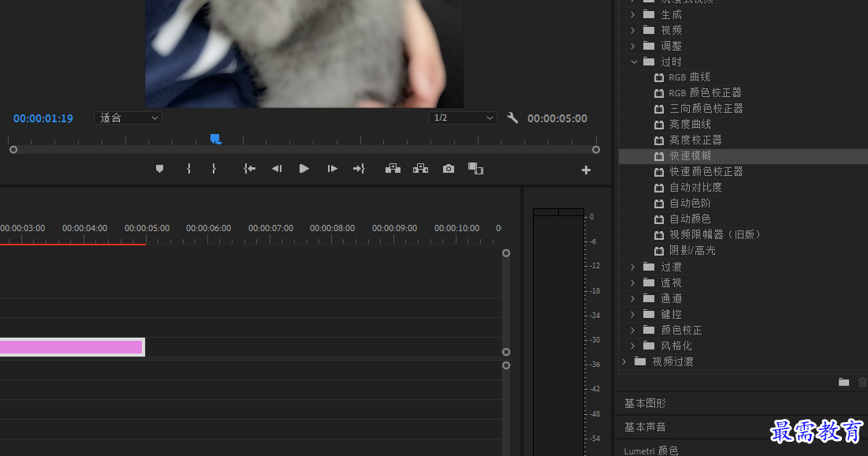Select the 三向颜色校正器 effect

point(706,109)
